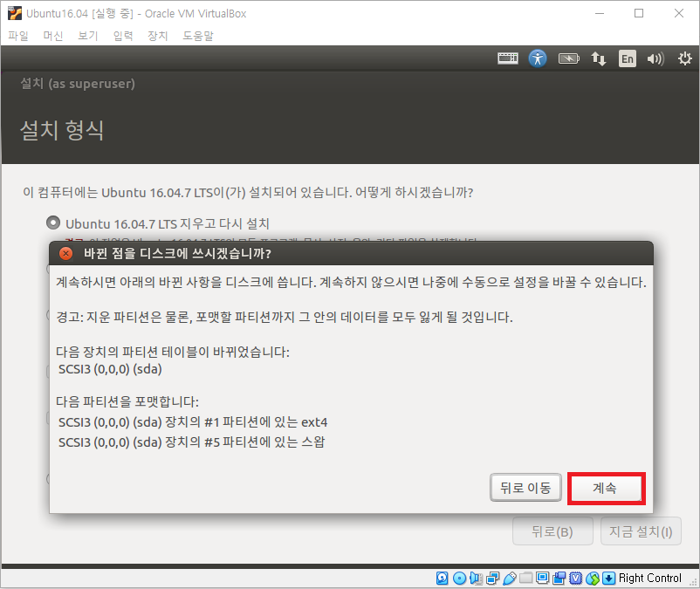Open the accessibility menu in Ubuntu panel
Viewport: 700px width, 589px height.
point(538,58)
